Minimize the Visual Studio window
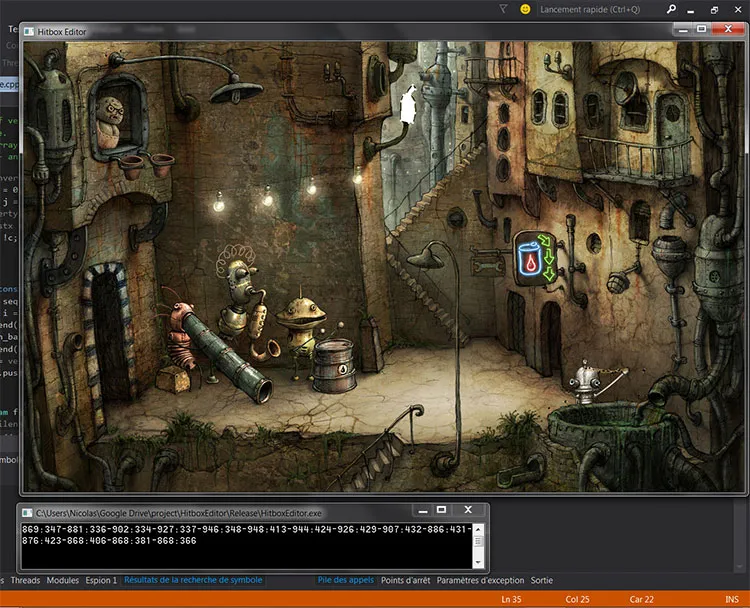The height and width of the screenshot is (608, 750). tap(691, 10)
